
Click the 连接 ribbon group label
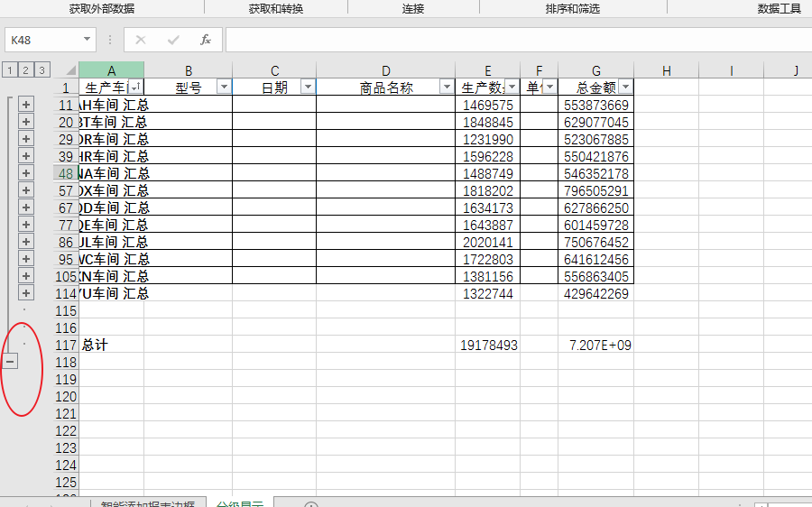413,8
